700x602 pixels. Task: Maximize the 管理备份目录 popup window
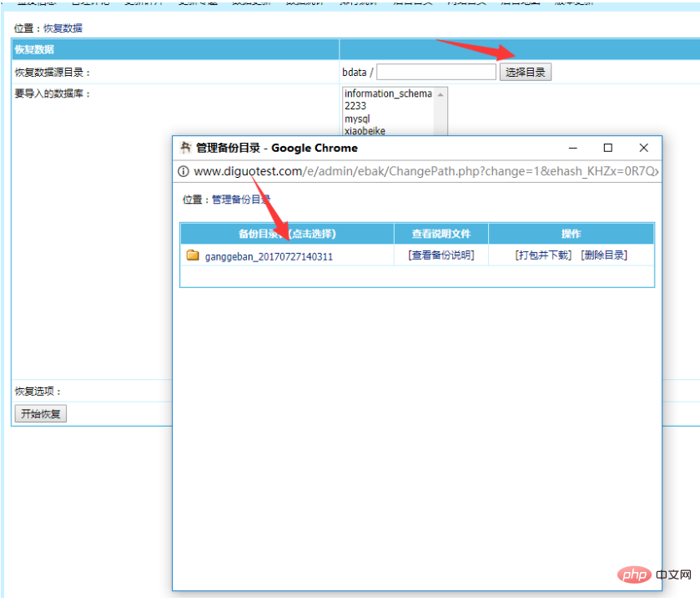[x=608, y=148]
